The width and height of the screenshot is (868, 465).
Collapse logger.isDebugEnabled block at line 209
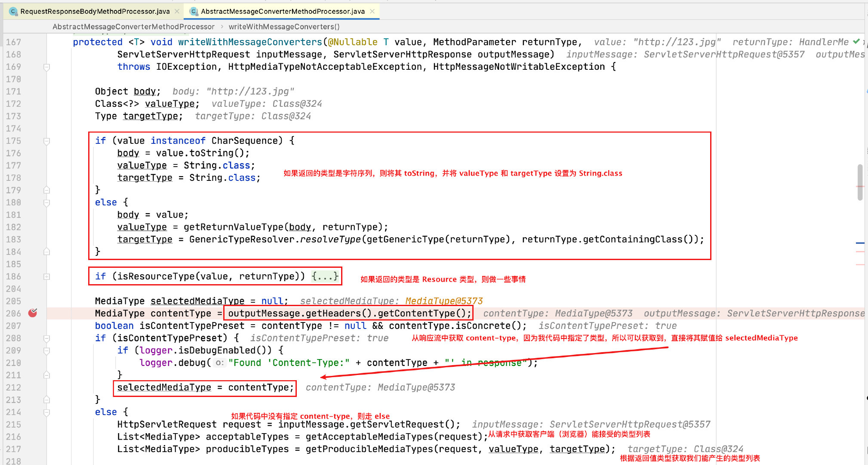47,351
